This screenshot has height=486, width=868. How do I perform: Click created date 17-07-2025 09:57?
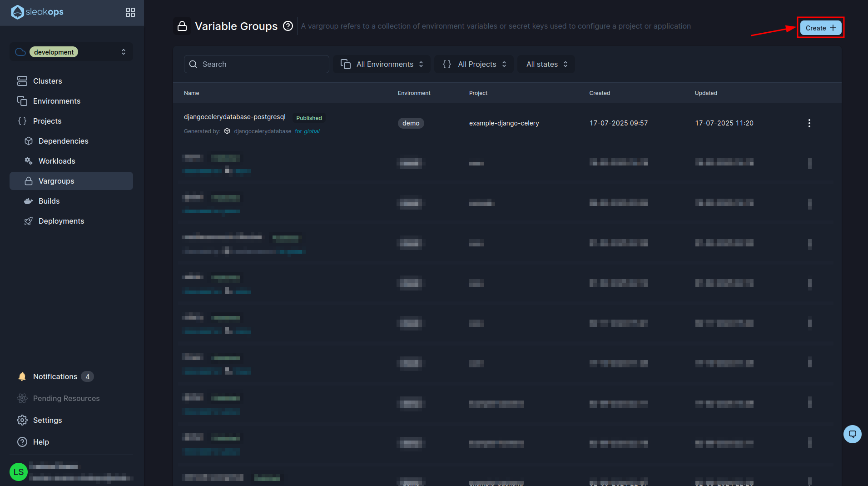click(618, 123)
